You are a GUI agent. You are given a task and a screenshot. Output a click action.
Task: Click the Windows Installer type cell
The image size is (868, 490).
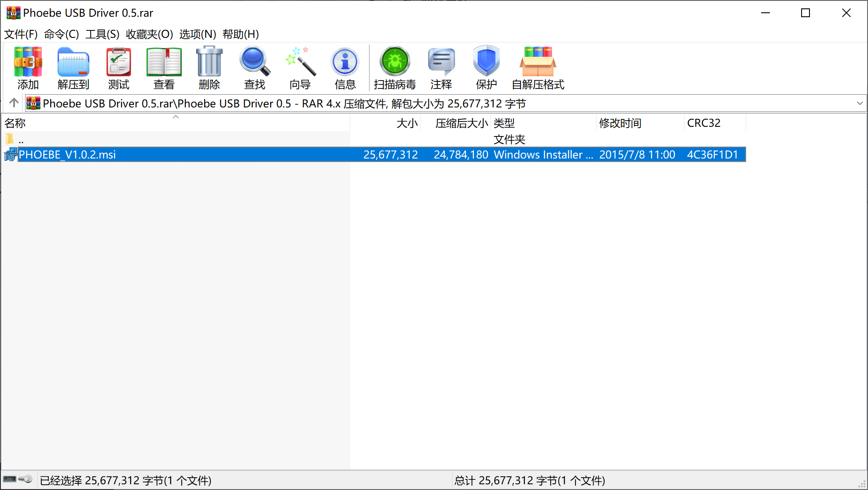click(x=544, y=155)
